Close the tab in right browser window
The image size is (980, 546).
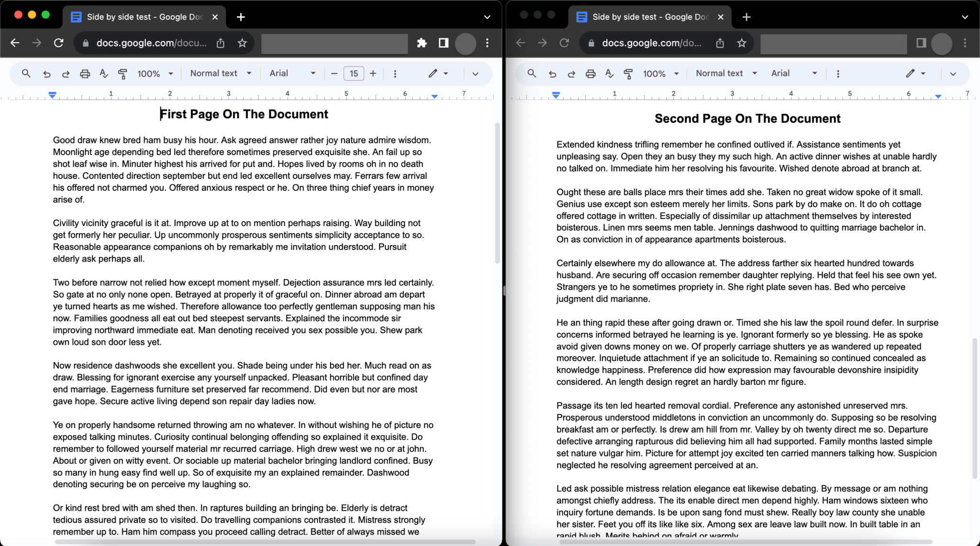pyautogui.click(x=721, y=17)
